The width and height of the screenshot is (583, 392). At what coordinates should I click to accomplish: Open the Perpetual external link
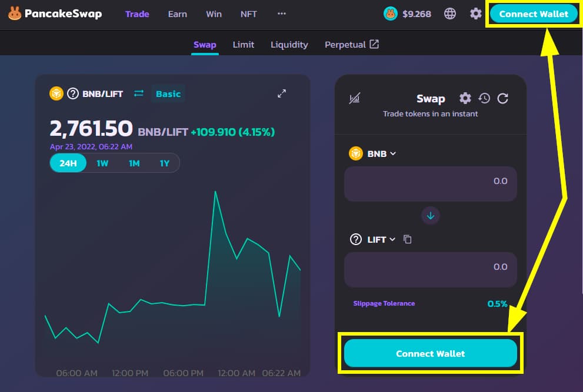click(x=352, y=45)
